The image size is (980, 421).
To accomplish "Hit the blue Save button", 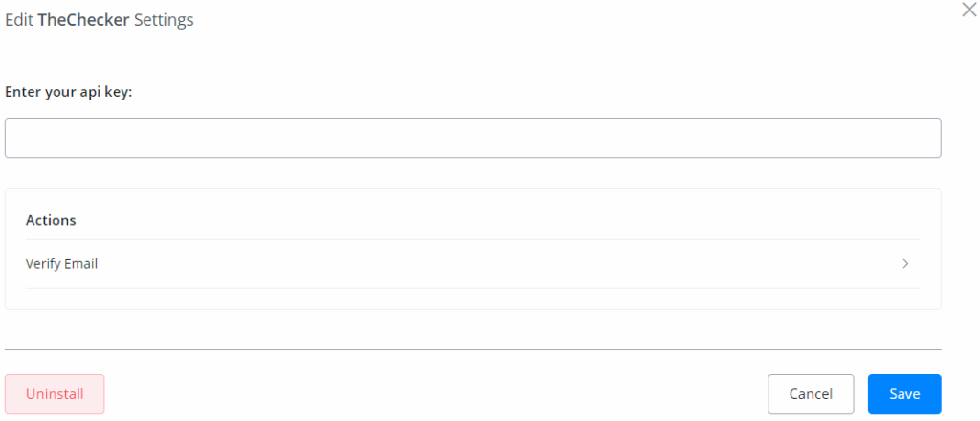I will coord(903,394).
